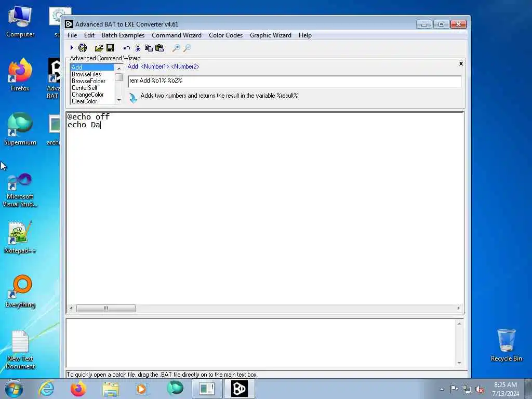Select Add in the command list
The height and width of the screenshot is (399, 532).
[92, 67]
